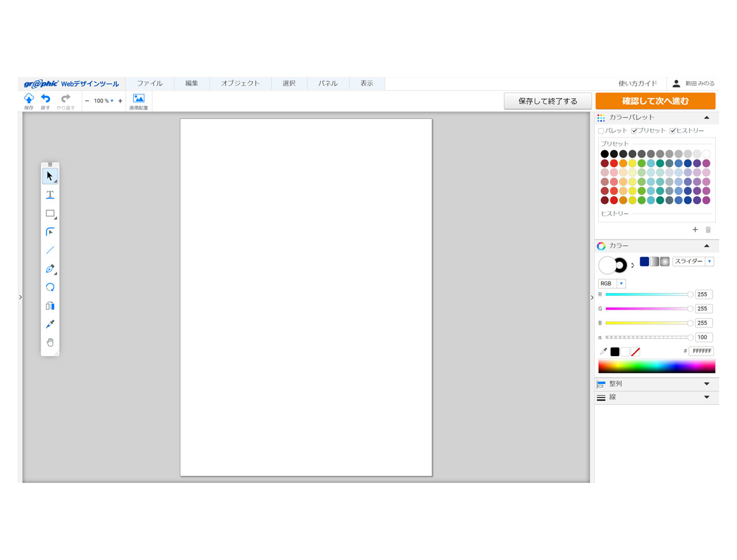Image resolution: width=737 pixels, height=560 pixels.
Task: Select the Rotate tool
Action: (50, 287)
